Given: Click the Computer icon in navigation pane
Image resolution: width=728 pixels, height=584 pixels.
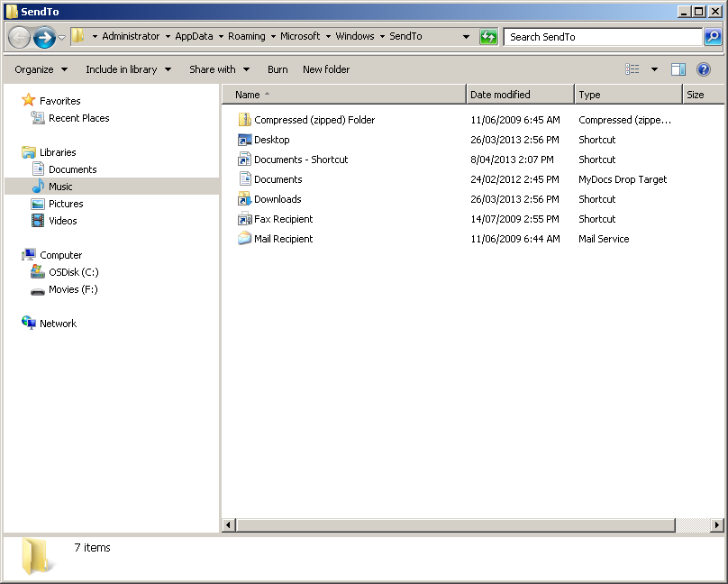Looking at the screenshot, I should tap(29, 254).
